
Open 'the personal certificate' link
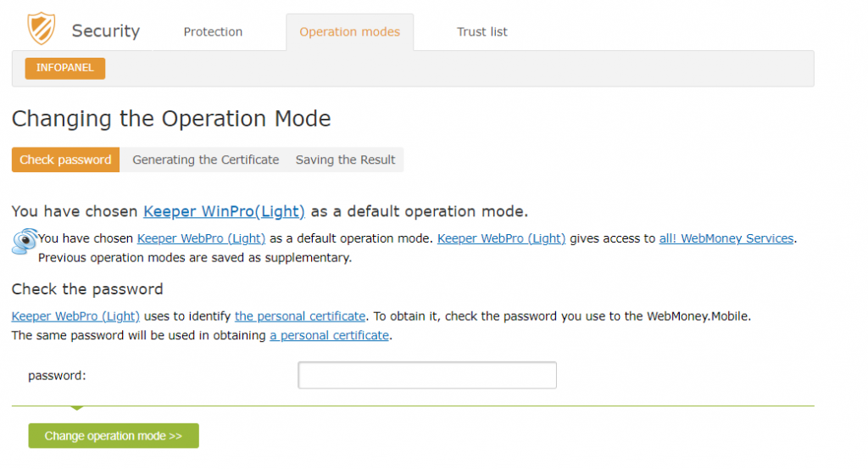point(300,316)
